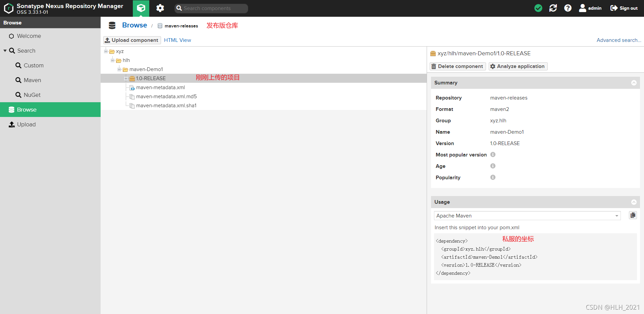
Task: Focus the Search components field
Action: 211,8
